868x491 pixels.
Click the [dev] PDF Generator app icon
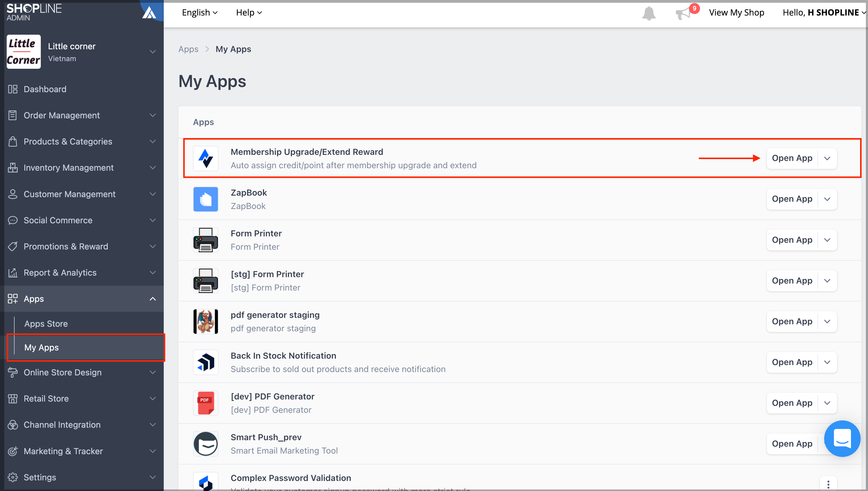tap(205, 403)
